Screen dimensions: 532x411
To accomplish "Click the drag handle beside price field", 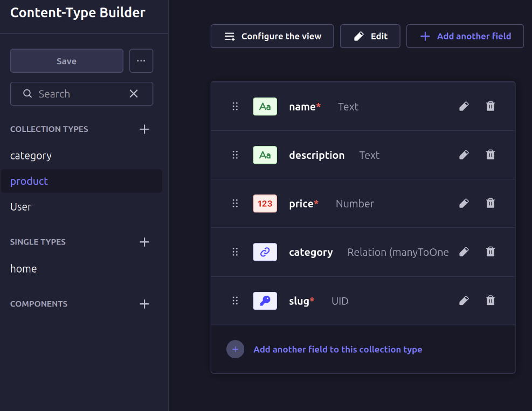I will tap(235, 203).
